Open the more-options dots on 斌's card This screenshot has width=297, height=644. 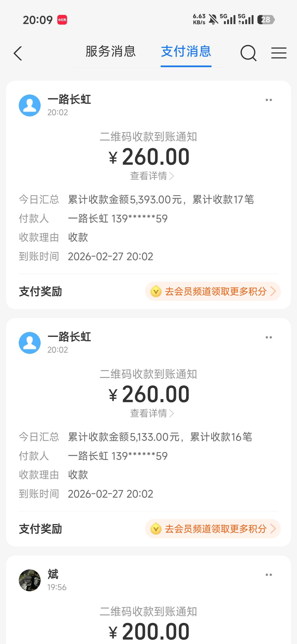click(x=268, y=575)
